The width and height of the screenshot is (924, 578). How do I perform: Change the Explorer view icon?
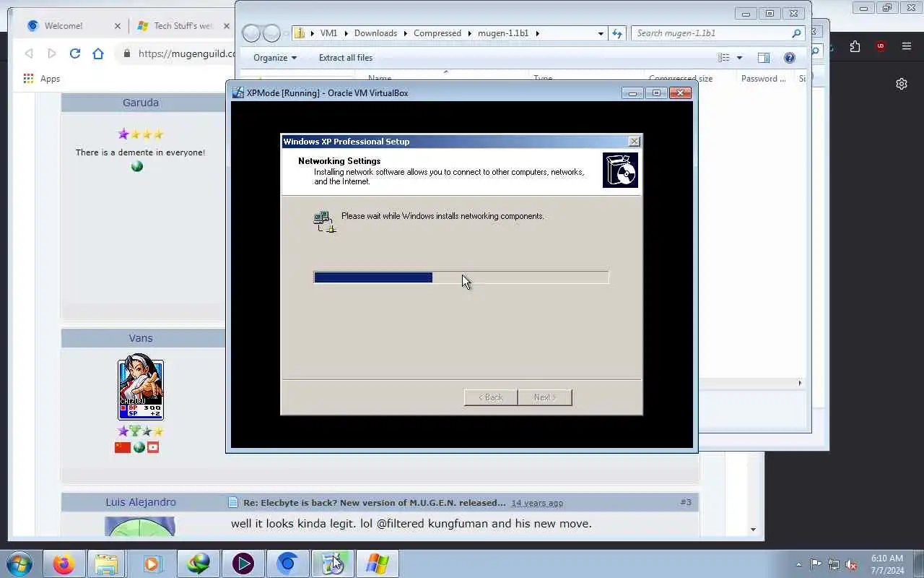[x=724, y=58]
